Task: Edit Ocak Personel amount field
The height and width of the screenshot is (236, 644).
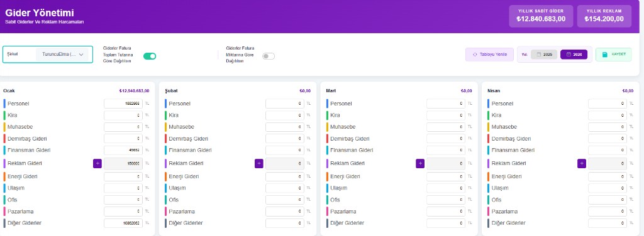Action: click(x=123, y=104)
